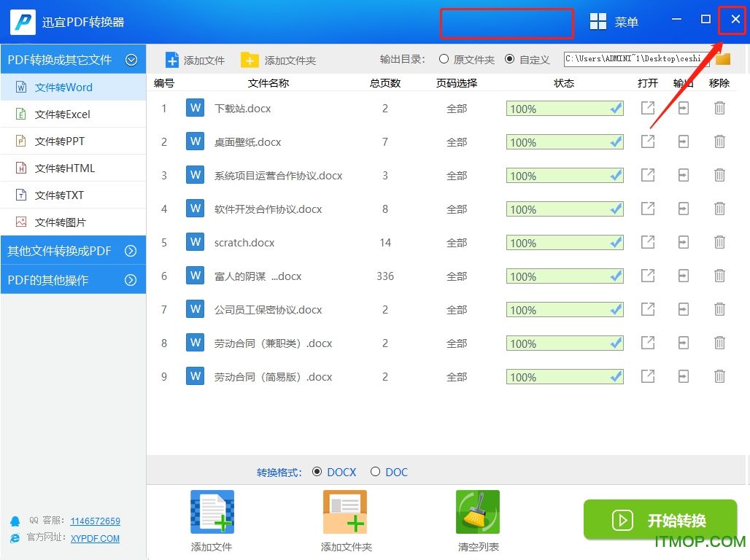Open the official website XYPDF.COM link
750x560 pixels.
(95, 539)
